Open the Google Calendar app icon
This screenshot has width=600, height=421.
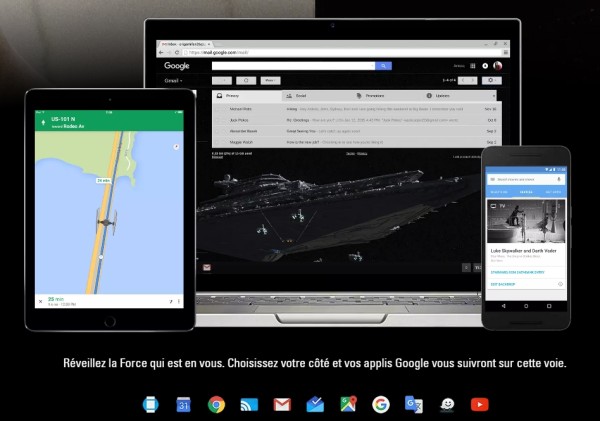point(183,405)
